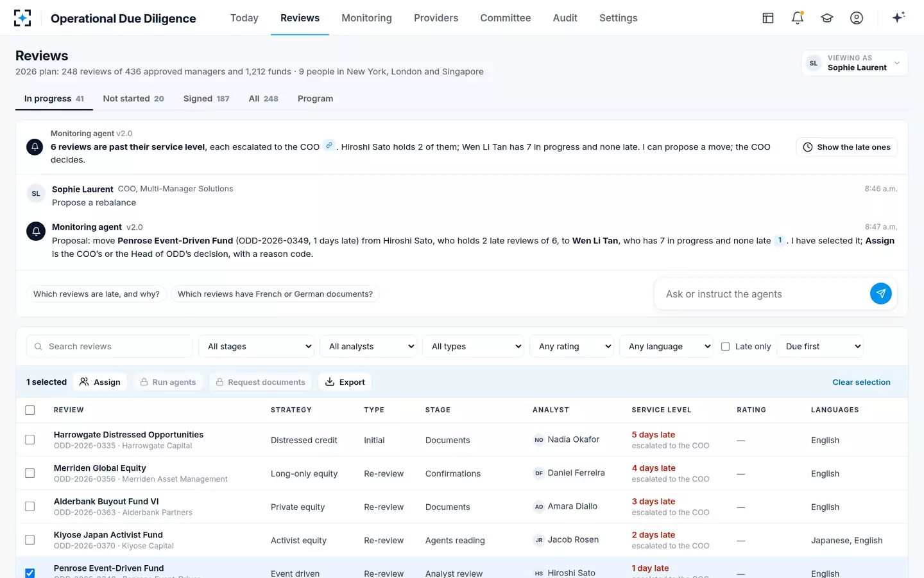Choose 'Which reviews are late, and why?' suggestion
Viewport: 924px width, 578px height.
(96, 294)
